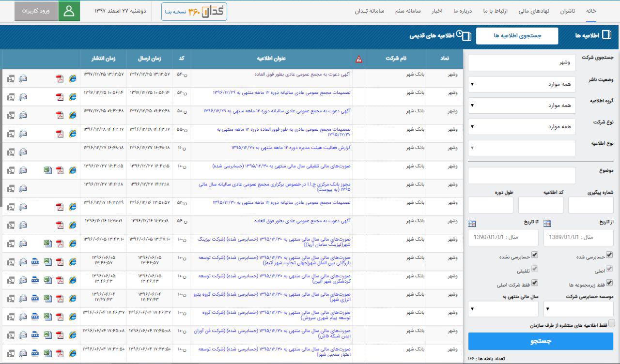The image size is (620, 364).
Task: Open the calendar picker for از تاریخ
Action: point(547,223)
